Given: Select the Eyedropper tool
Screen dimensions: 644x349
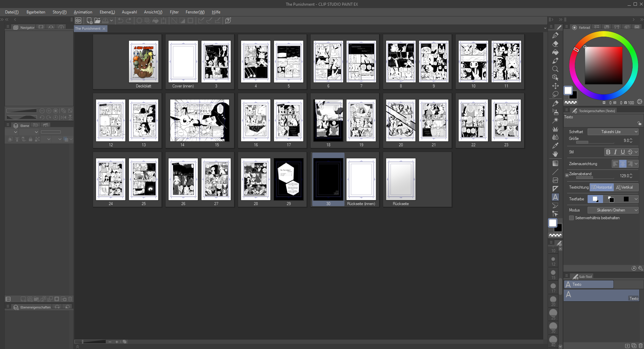Looking at the screenshot, I should click(x=555, y=146).
